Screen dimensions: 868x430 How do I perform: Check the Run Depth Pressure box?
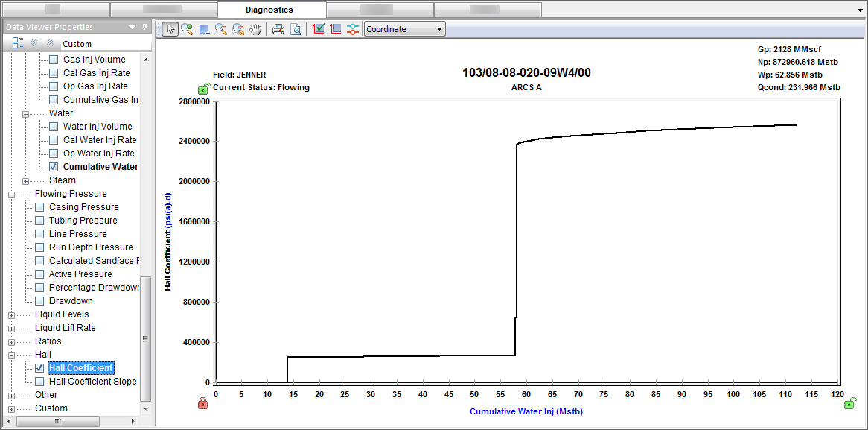[39, 247]
